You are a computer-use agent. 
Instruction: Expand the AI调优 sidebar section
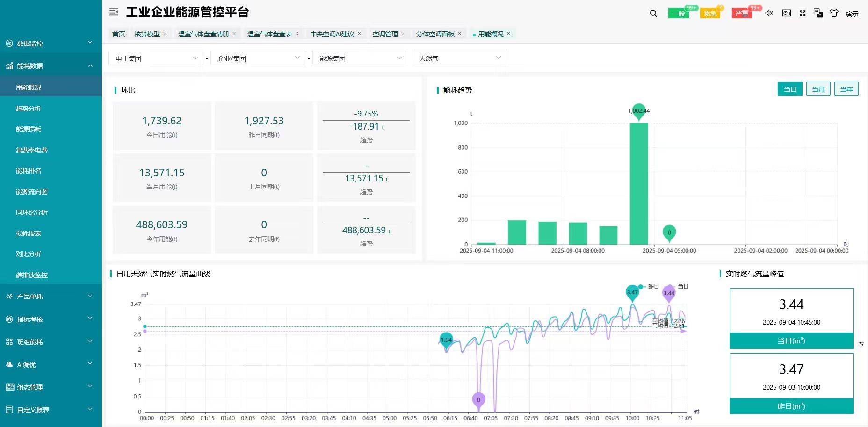pyautogui.click(x=26, y=364)
